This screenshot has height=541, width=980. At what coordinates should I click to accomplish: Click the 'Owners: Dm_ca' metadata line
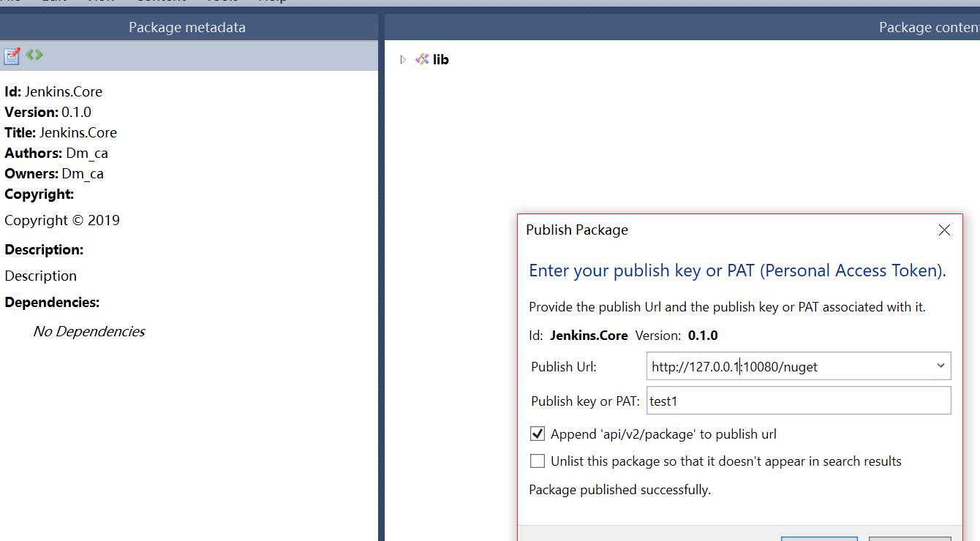[54, 174]
